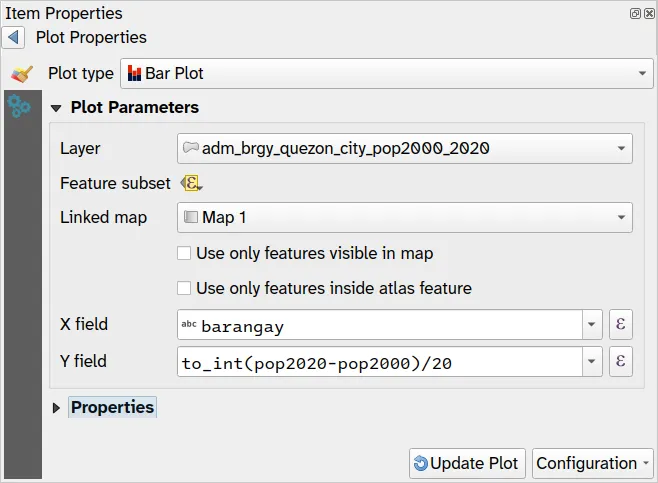Click the brush clear-settings icon
Image resolution: width=658 pixels, height=483 pixels.
pyautogui.click(x=21, y=74)
